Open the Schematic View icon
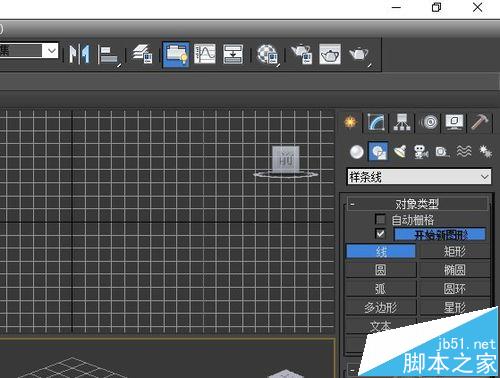Image resolution: width=500 pixels, height=378 pixels. 233,54
